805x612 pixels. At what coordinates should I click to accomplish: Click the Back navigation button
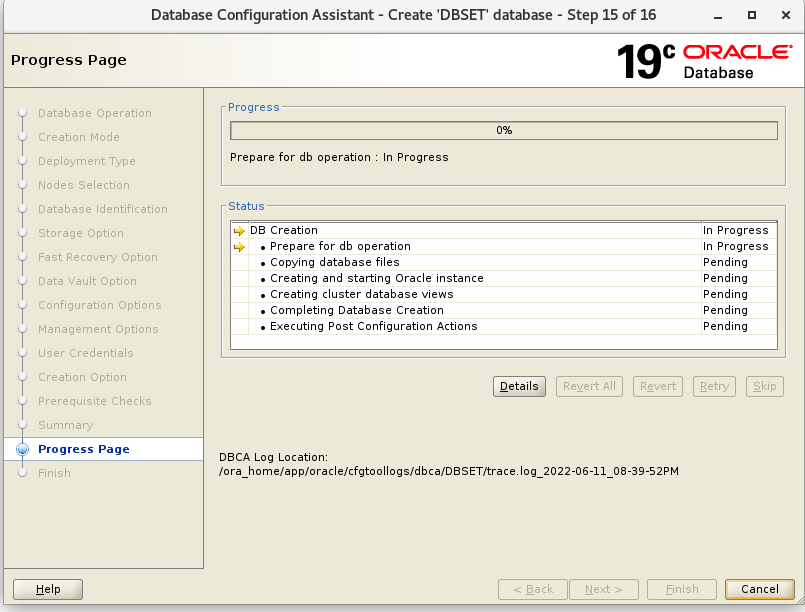tap(533, 589)
